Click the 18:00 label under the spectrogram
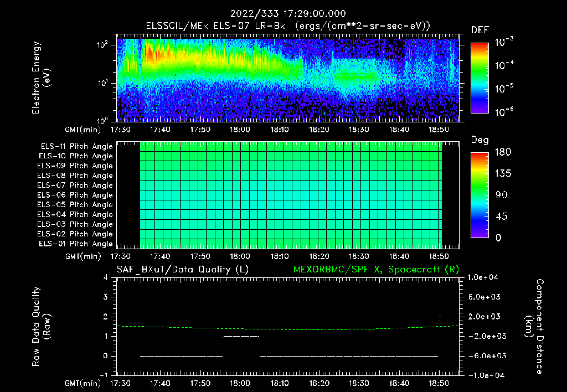This screenshot has height=392, width=567. tap(240, 130)
